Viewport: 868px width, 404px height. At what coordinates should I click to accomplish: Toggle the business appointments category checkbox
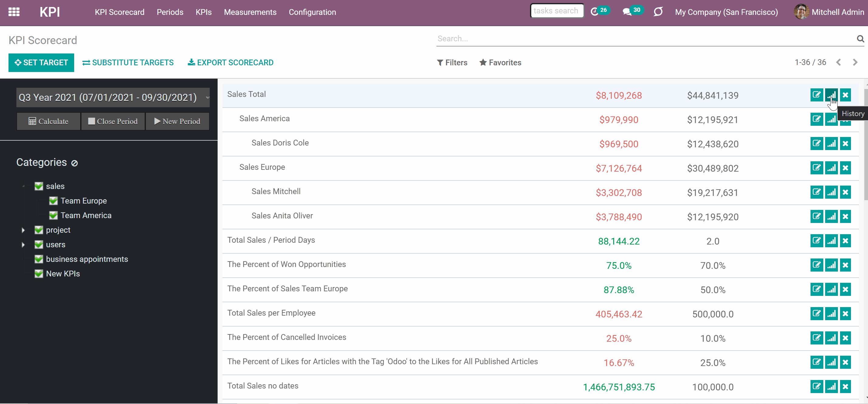tap(39, 259)
